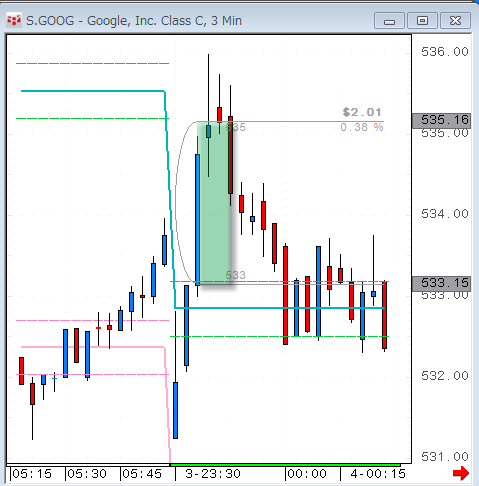479x486 pixels.
Task: Click the 531.00 price axis label
Action: pos(445,457)
